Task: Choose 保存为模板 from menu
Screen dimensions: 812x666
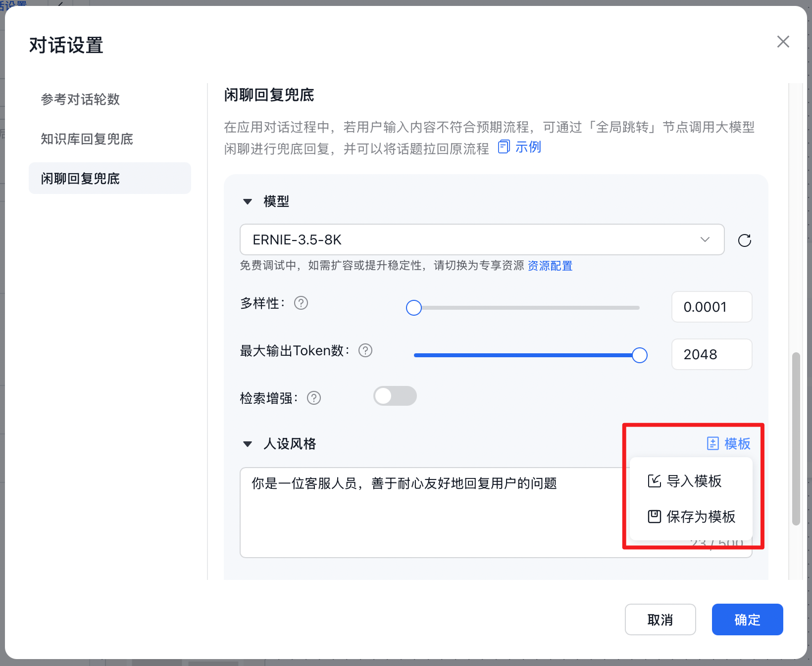Action: tap(692, 517)
